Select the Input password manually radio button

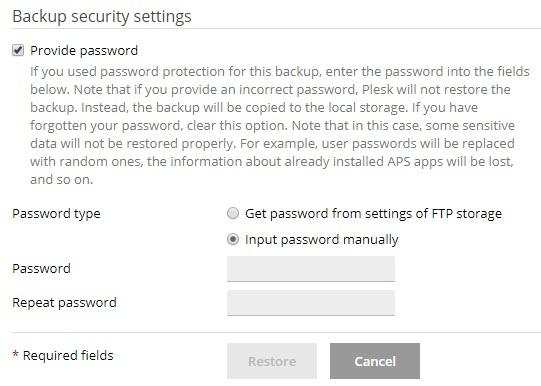click(x=233, y=239)
